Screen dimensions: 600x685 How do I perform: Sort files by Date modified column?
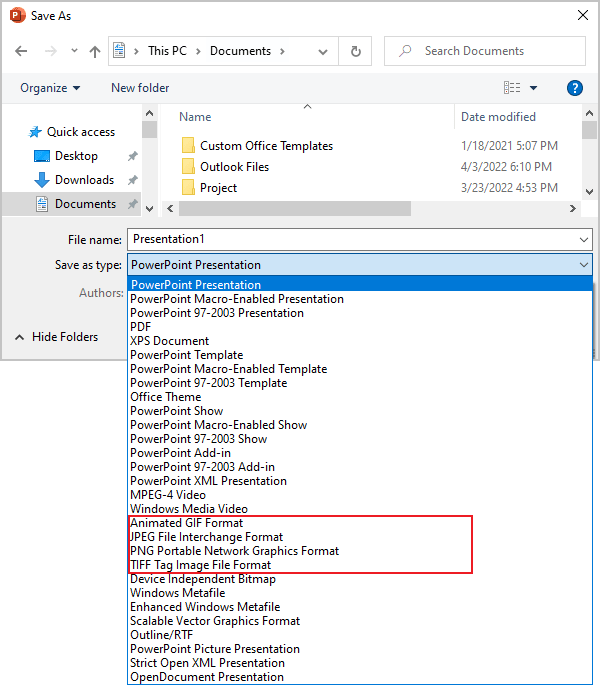click(x=498, y=117)
